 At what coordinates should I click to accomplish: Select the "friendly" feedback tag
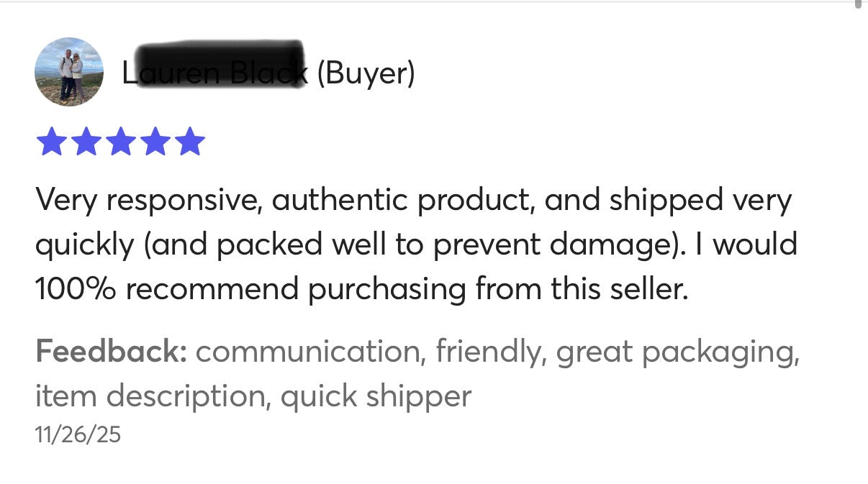[x=488, y=352]
